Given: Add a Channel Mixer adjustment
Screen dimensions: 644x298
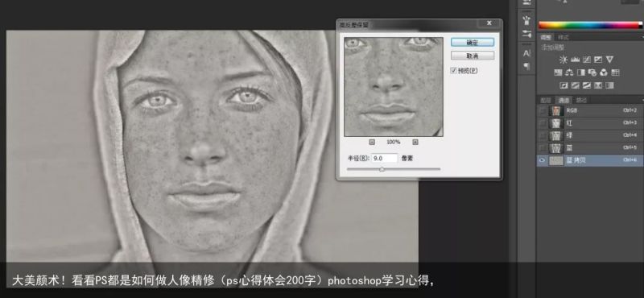Looking at the screenshot, I should tap(604, 72).
